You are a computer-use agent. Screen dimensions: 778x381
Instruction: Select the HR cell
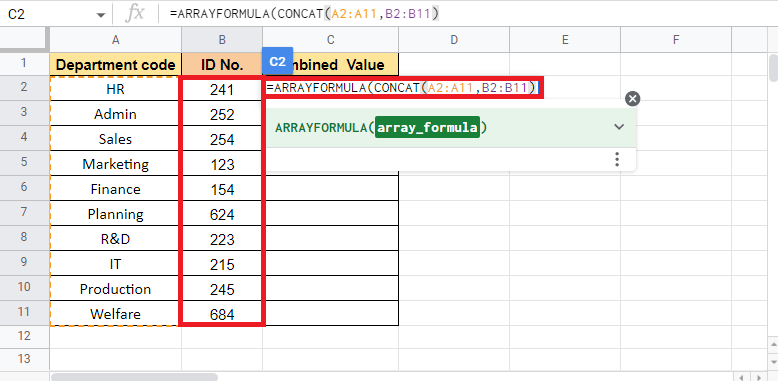pyautogui.click(x=116, y=89)
